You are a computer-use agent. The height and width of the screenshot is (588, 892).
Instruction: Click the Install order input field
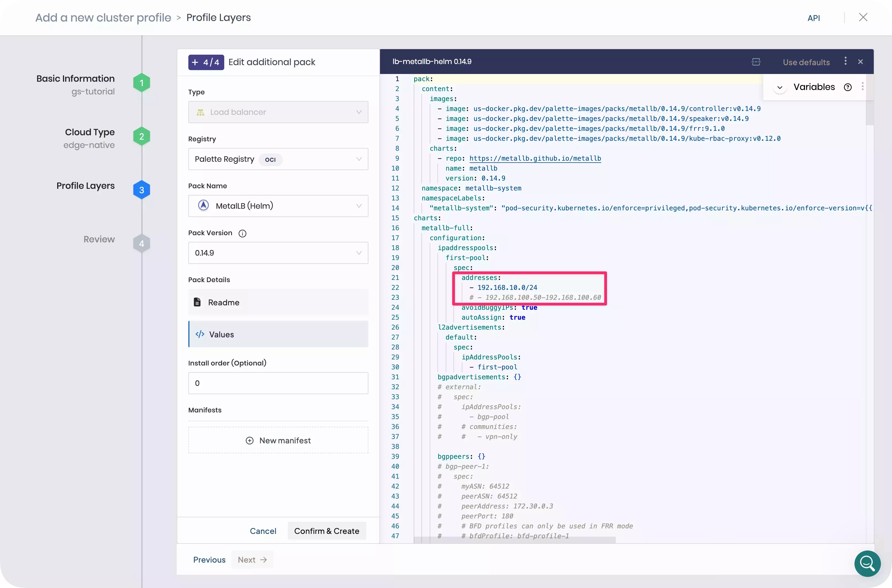[x=278, y=383]
